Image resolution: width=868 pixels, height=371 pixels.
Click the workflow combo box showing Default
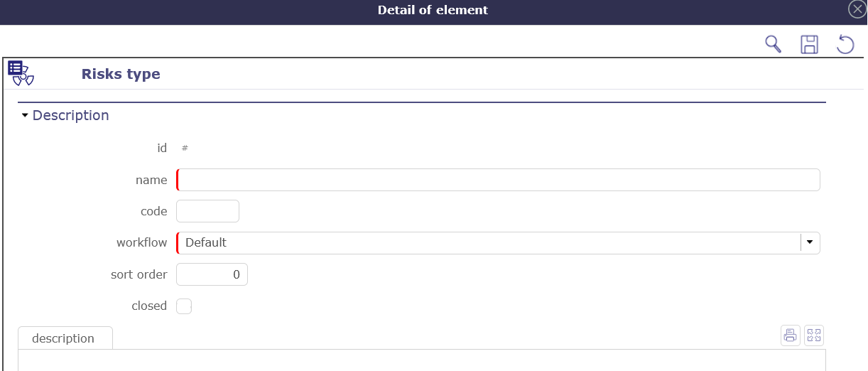(x=489, y=242)
